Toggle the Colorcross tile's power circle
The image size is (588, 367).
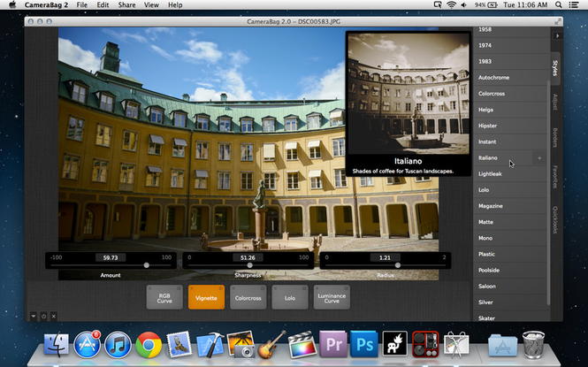point(263,288)
